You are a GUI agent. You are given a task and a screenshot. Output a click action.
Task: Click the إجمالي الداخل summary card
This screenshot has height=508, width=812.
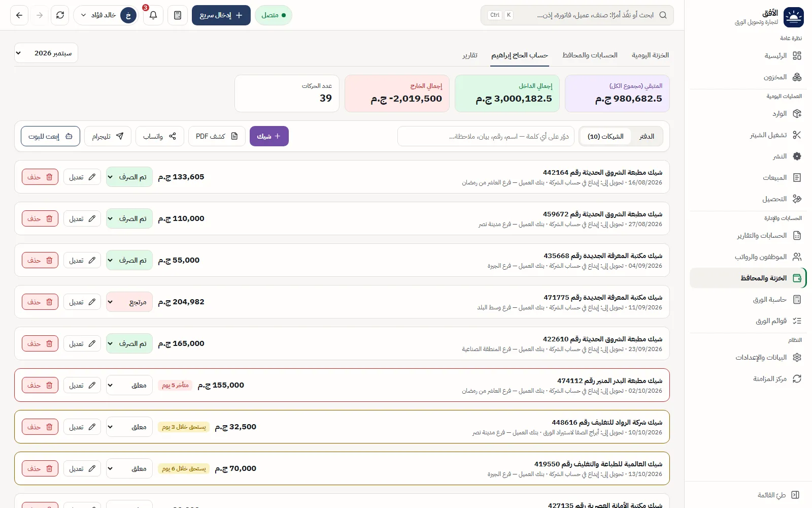pyautogui.click(x=507, y=93)
